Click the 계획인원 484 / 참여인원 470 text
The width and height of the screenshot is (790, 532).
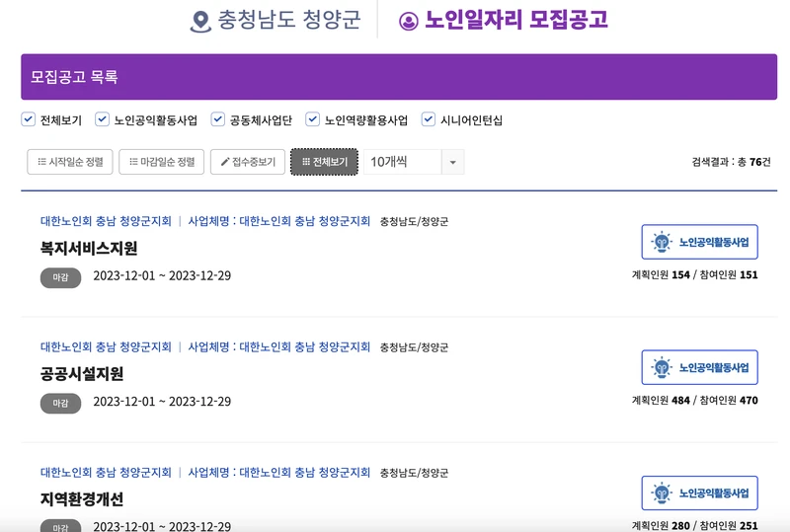pos(695,400)
